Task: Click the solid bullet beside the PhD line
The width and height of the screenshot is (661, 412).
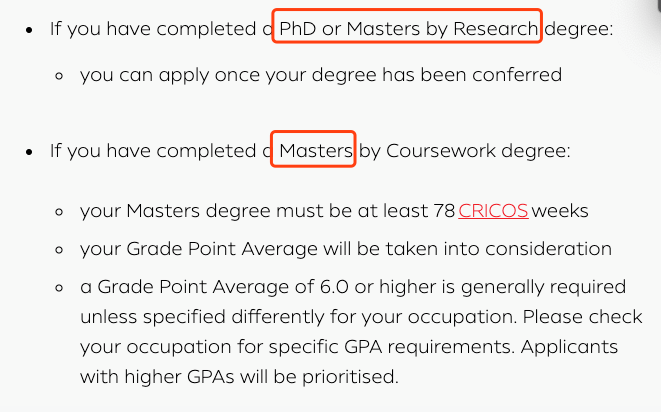Action: click(x=31, y=29)
